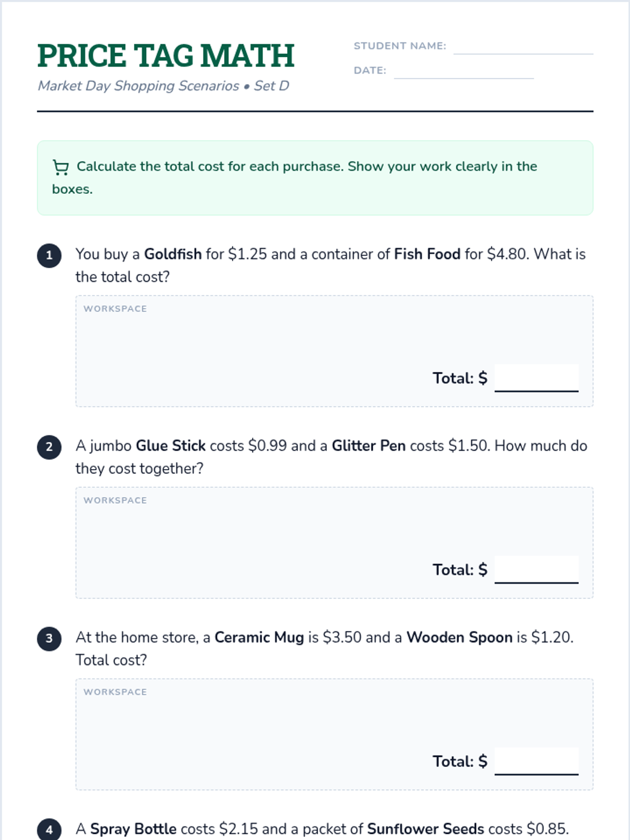Click the number 4 question badge
Image resolution: width=630 pixels, height=840 pixels.
[49, 829]
